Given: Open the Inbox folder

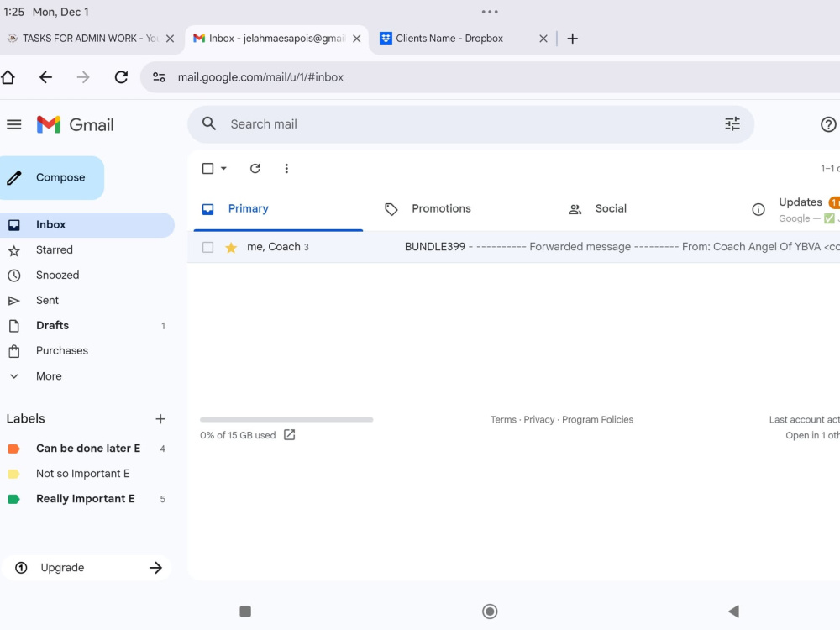Looking at the screenshot, I should tap(87, 225).
